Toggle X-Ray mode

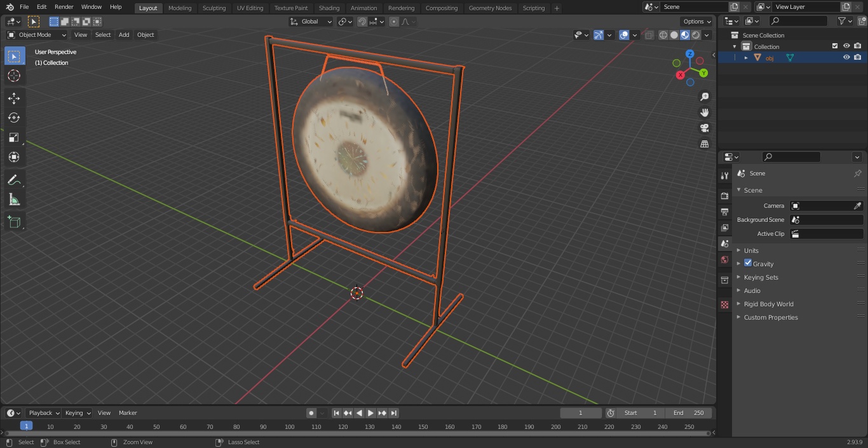pos(649,35)
